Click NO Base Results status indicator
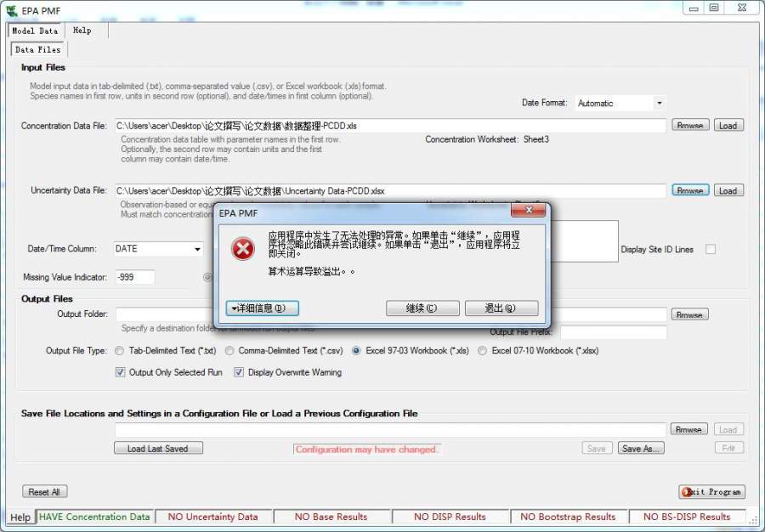This screenshot has width=765, height=532. [x=331, y=517]
